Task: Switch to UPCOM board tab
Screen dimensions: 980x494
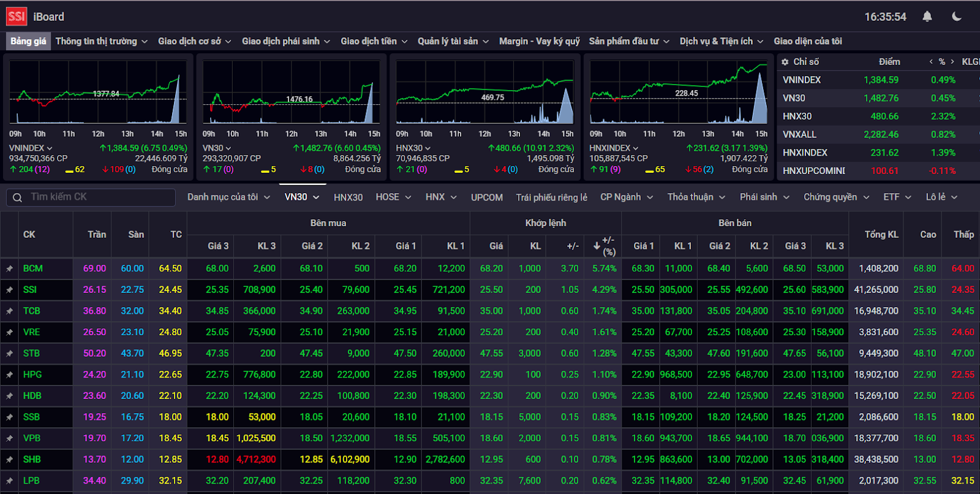Action: pyautogui.click(x=487, y=197)
